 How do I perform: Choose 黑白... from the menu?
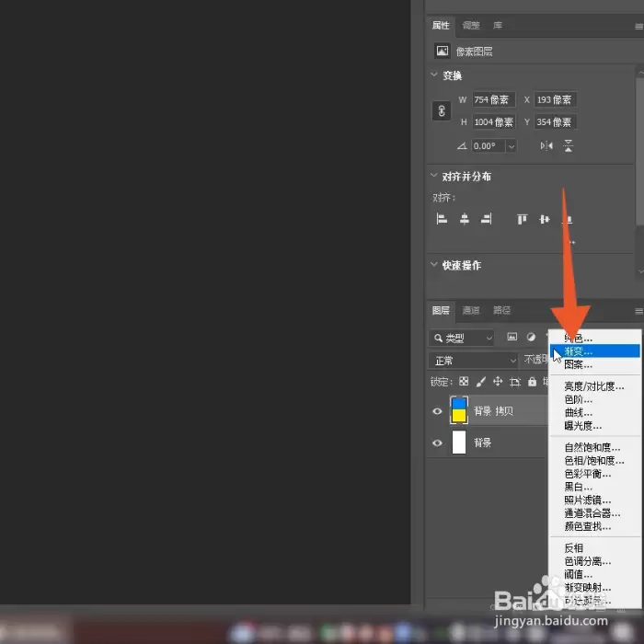coord(594,487)
